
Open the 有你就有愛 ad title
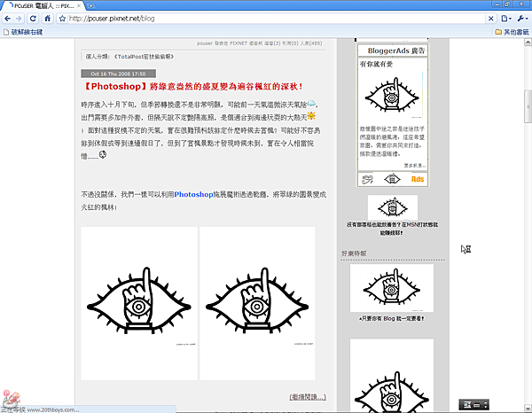coord(376,64)
